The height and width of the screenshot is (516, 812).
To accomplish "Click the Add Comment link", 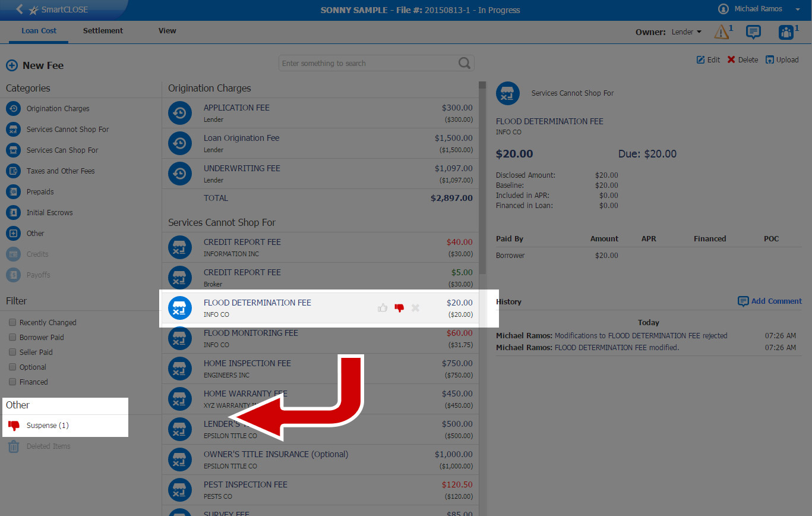I will click(770, 301).
